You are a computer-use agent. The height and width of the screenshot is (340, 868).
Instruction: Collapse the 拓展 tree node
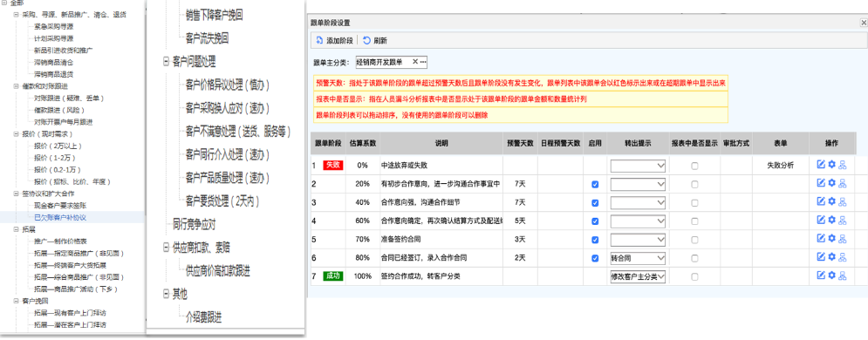pos(16,229)
